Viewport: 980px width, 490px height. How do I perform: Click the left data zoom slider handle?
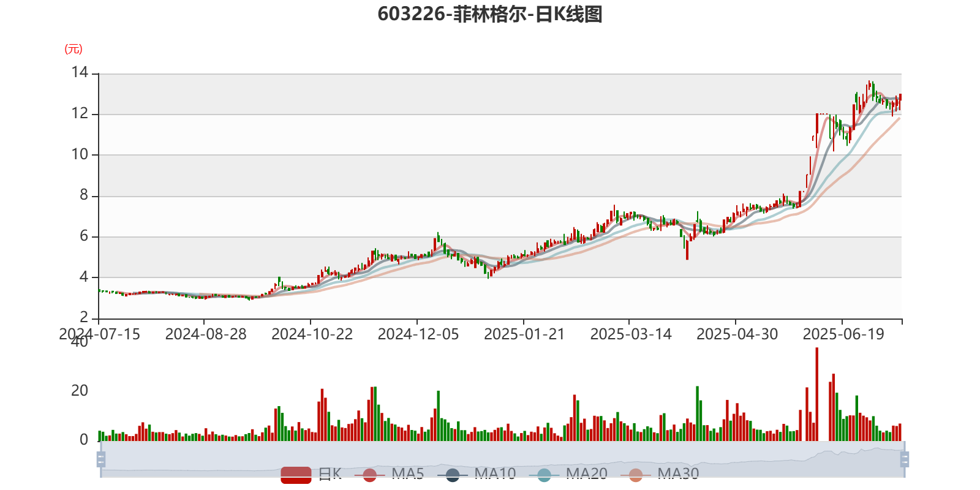[101, 459]
